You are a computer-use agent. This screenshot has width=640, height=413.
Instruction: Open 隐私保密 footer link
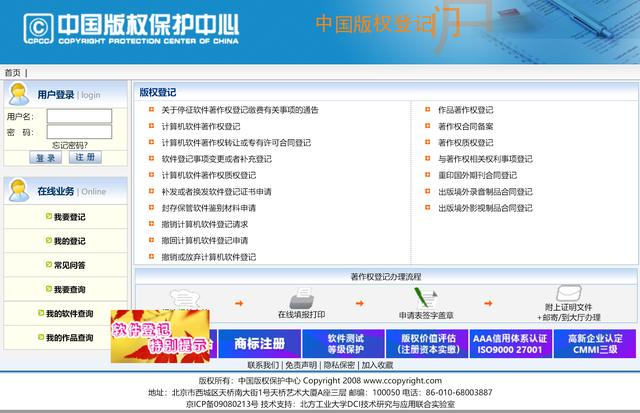(x=339, y=365)
